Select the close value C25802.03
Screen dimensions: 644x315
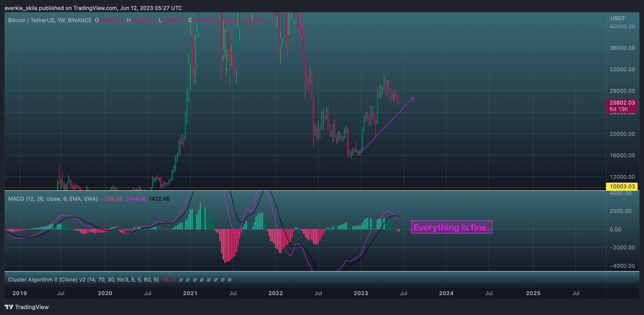pyautogui.click(x=202, y=20)
